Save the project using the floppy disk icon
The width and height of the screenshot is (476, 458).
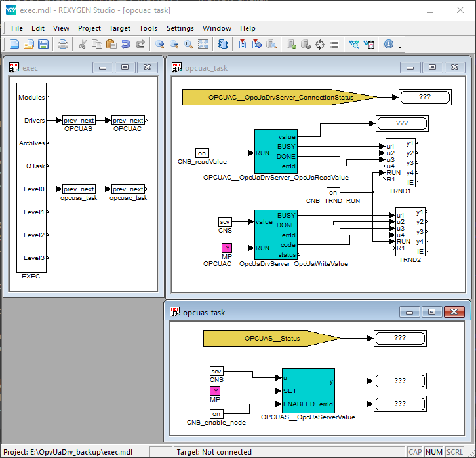pos(43,45)
